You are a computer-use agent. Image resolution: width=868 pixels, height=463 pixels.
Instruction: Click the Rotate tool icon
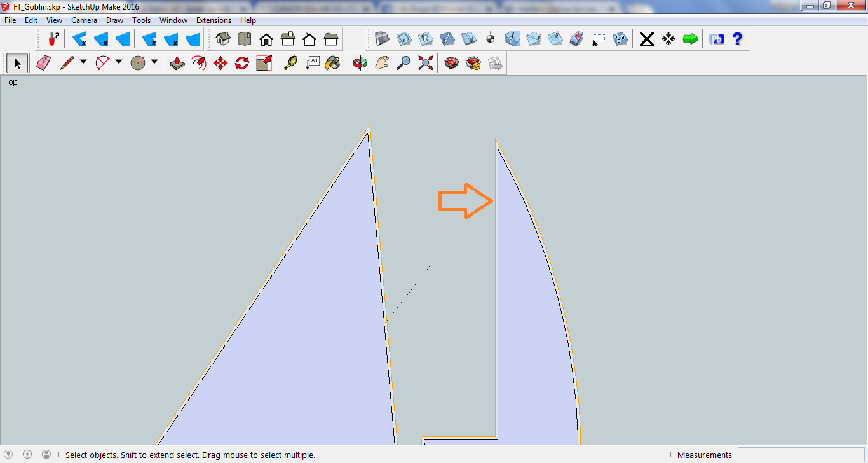pos(242,63)
